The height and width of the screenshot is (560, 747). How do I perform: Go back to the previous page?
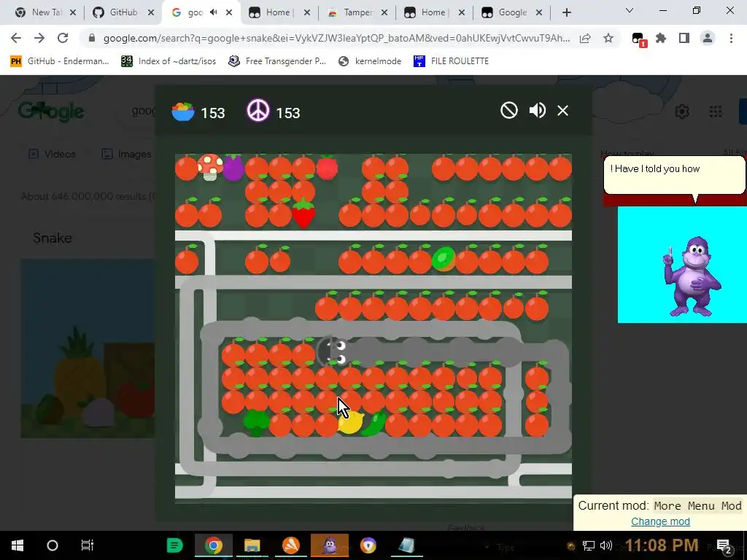[x=16, y=38]
